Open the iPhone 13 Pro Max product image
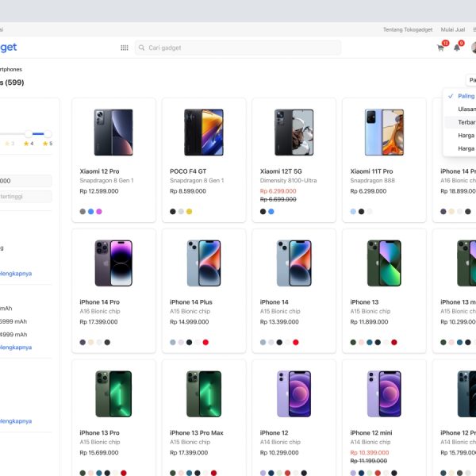Viewport: 476px width, 476px height. tap(204, 393)
